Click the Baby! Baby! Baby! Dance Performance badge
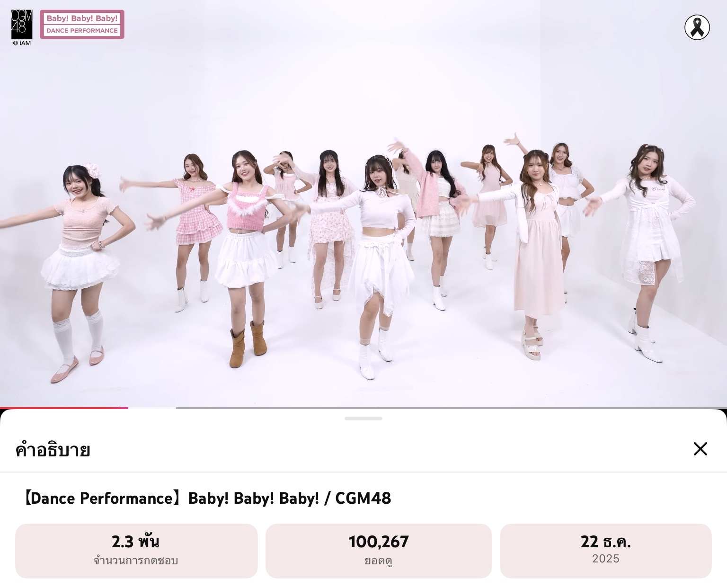 click(x=82, y=24)
